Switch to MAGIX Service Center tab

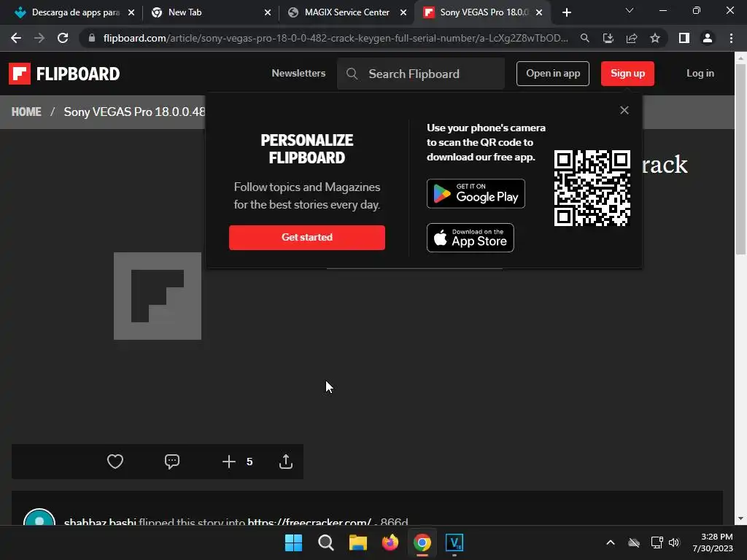(347, 12)
